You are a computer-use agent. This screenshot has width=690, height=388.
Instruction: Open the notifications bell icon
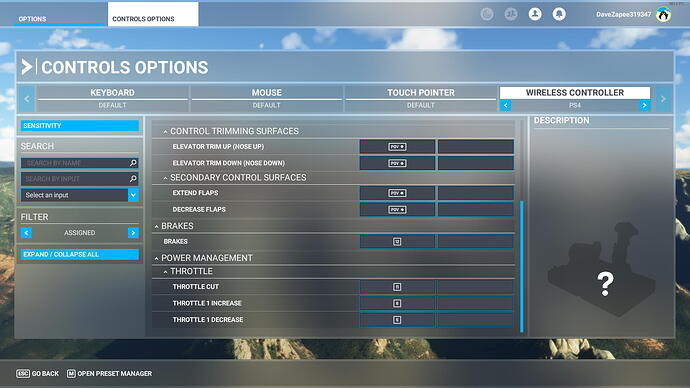(x=559, y=14)
